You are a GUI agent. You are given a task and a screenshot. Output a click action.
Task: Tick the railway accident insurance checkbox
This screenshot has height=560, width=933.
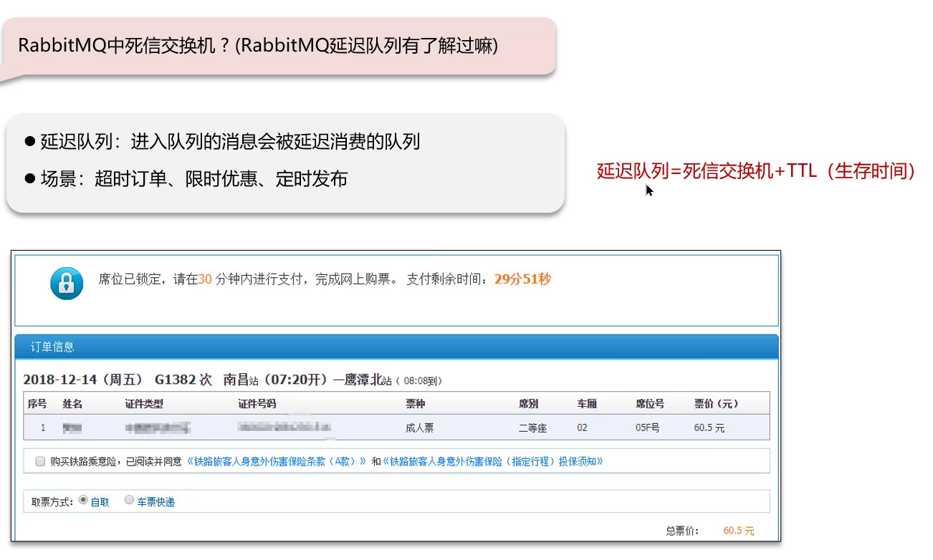click(x=40, y=462)
